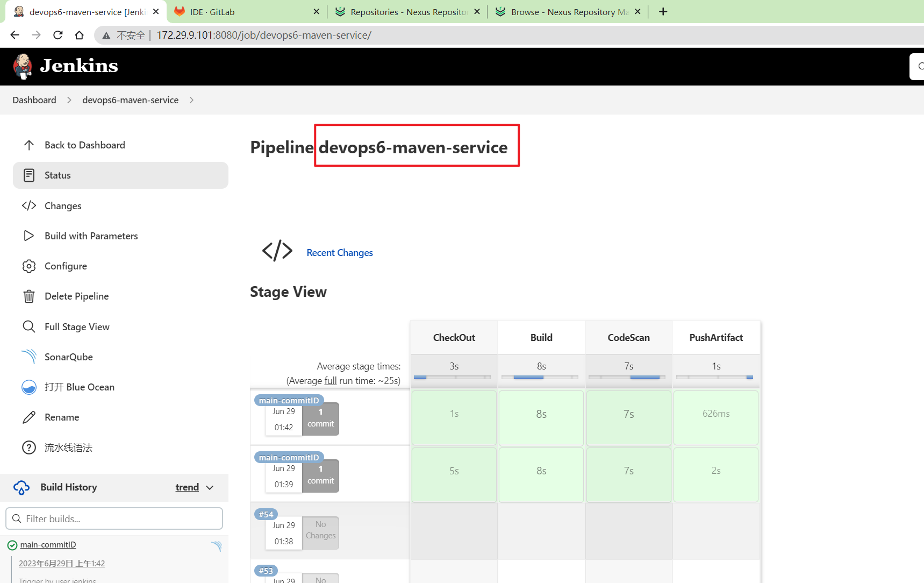Image resolution: width=924 pixels, height=583 pixels.
Task: Click the CodeScan average time bar
Action: [627, 378]
